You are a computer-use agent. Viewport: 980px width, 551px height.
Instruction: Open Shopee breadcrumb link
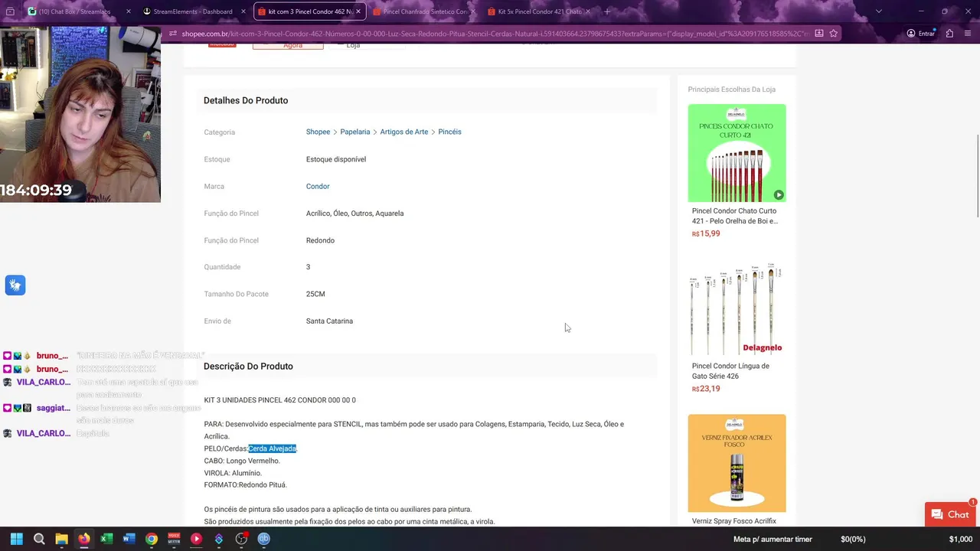click(x=318, y=132)
